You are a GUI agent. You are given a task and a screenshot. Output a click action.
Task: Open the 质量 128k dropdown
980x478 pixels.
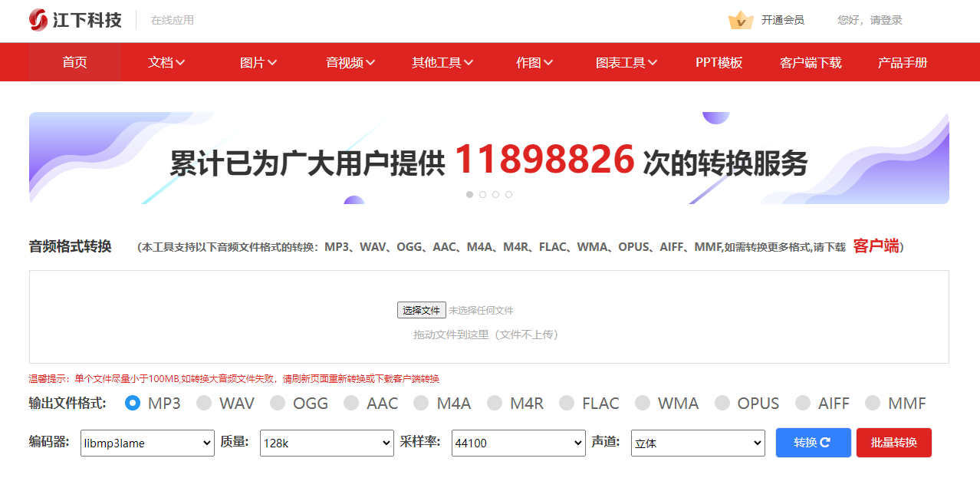tap(327, 443)
